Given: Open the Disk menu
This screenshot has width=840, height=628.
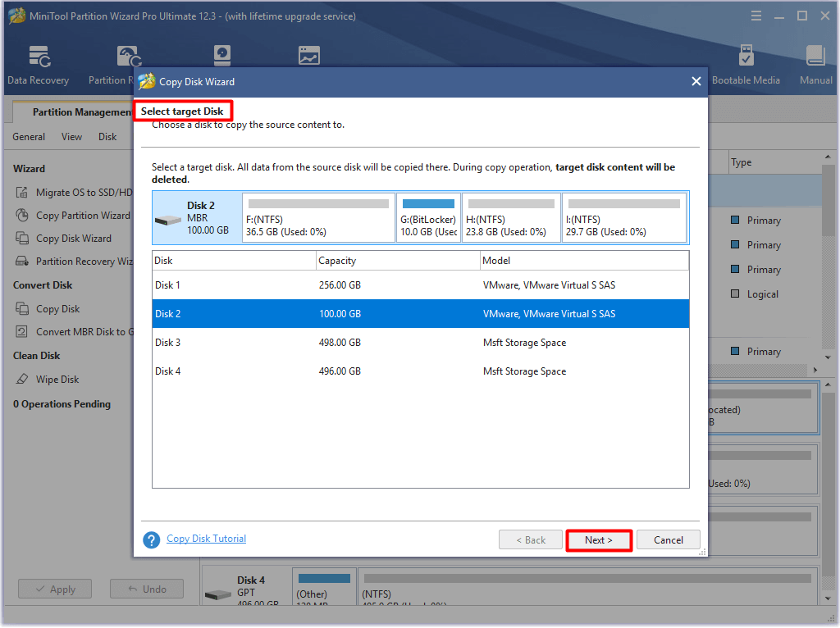Looking at the screenshot, I should pyautogui.click(x=107, y=137).
